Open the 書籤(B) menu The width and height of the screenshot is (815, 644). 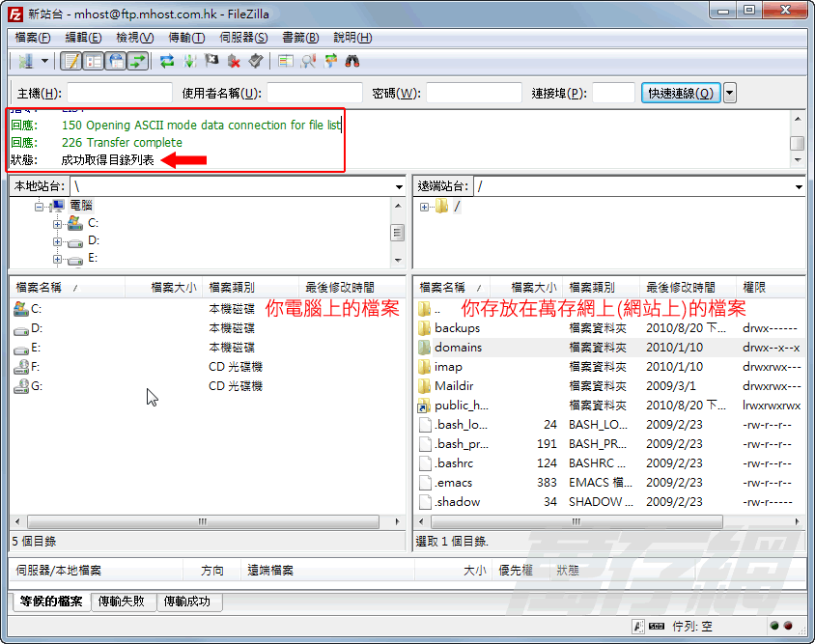click(x=300, y=38)
